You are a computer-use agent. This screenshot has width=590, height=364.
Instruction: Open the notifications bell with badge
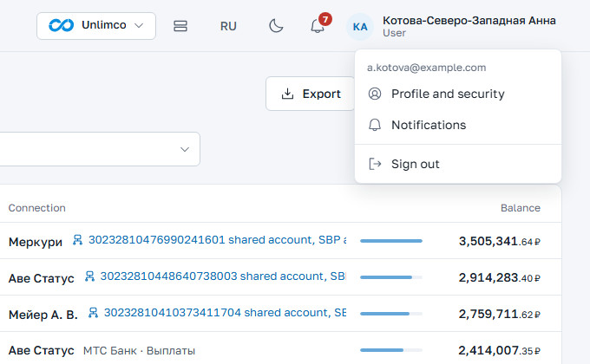[318, 26]
